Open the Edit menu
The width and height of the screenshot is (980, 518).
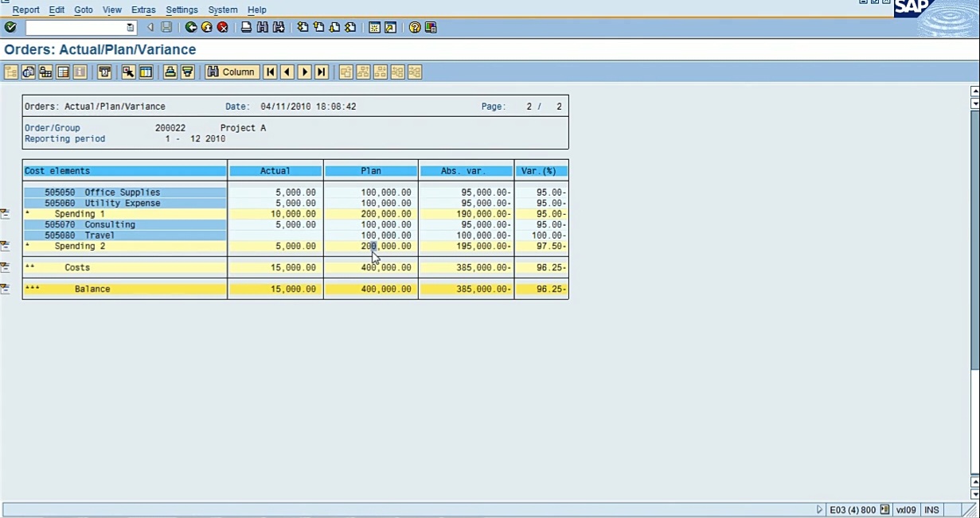57,10
